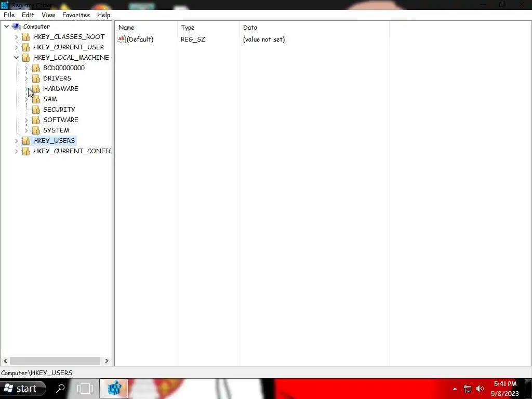The height and width of the screenshot is (399, 532).
Task: Expand the SOFTWARE subkey
Action: [x=26, y=120]
